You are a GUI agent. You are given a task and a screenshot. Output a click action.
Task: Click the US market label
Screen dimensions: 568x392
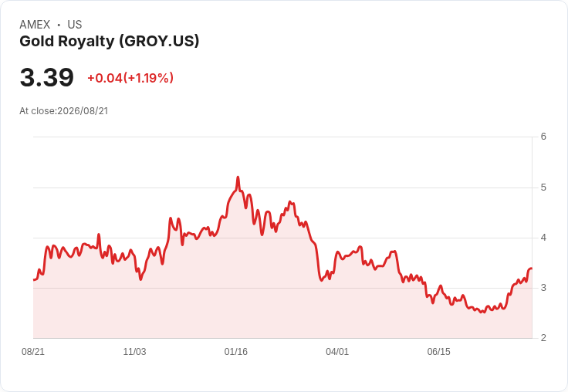[x=75, y=25]
